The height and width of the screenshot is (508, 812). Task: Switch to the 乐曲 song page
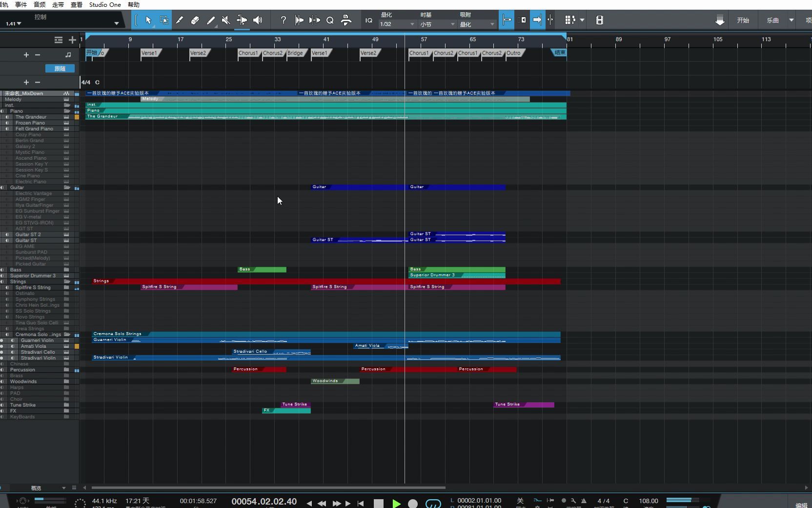click(773, 20)
